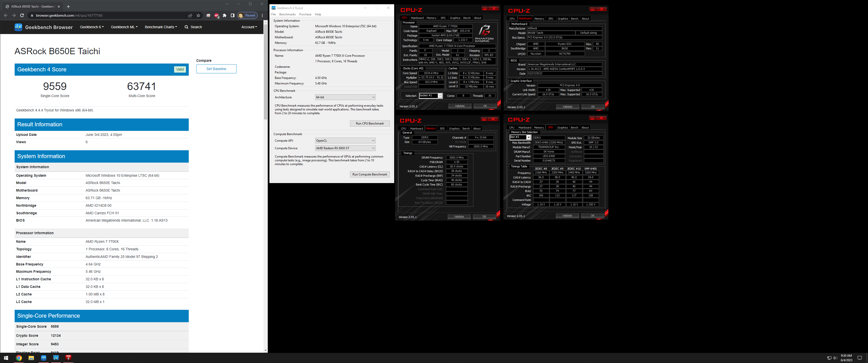The height and width of the screenshot is (363, 868).
Task: Click the site padlock icon in address bar
Action: coord(32,15)
